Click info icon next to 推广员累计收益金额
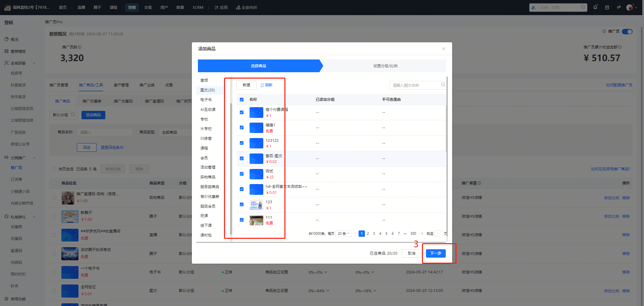The height and width of the screenshot is (306, 644). tap(620, 47)
